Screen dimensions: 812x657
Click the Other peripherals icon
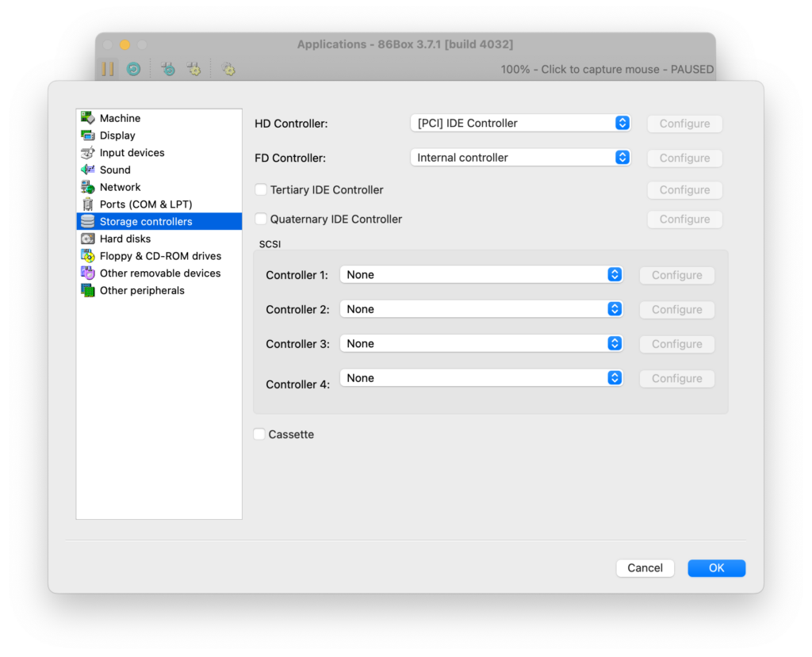pos(87,290)
